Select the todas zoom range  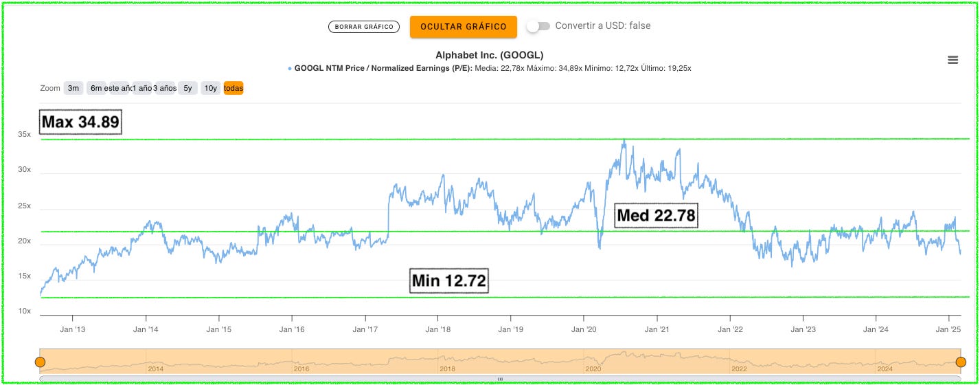233,88
